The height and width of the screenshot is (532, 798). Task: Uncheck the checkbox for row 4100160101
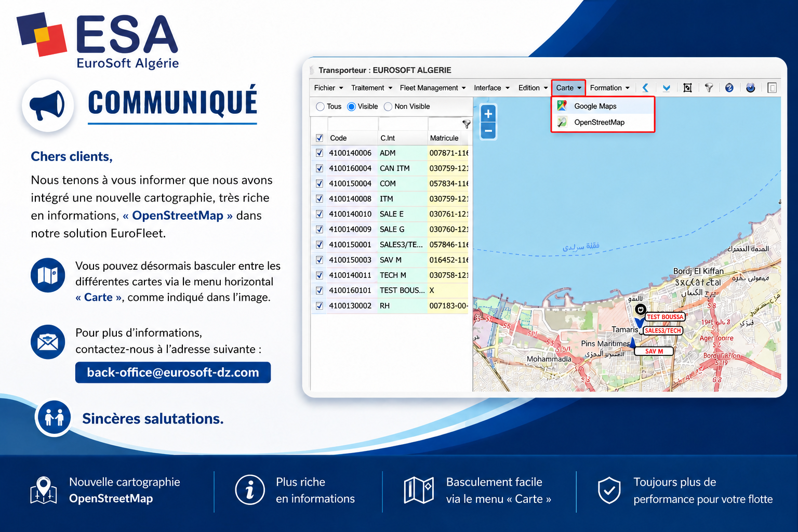click(320, 290)
